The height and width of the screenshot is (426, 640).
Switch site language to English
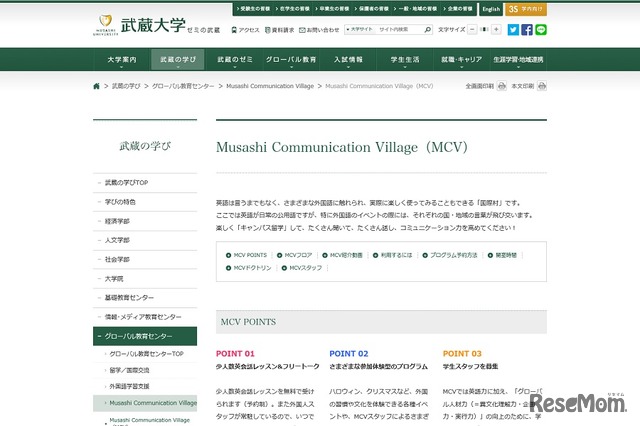(490, 9)
